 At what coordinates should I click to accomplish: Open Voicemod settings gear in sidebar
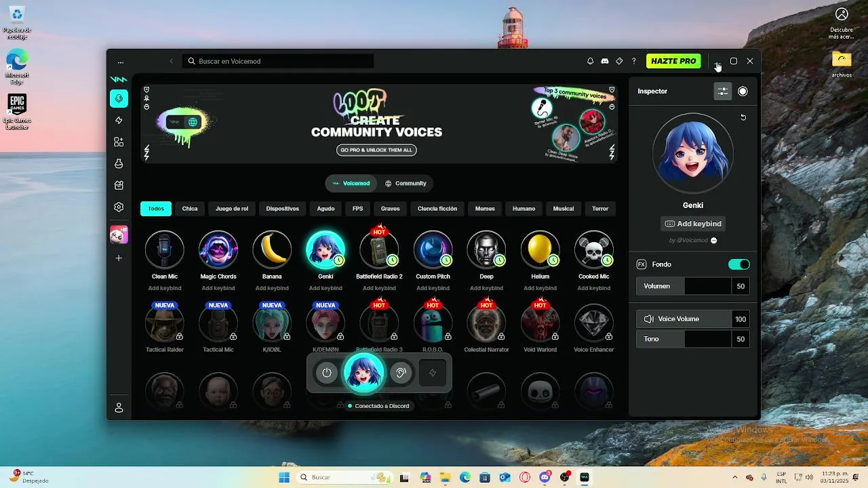[119, 207]
